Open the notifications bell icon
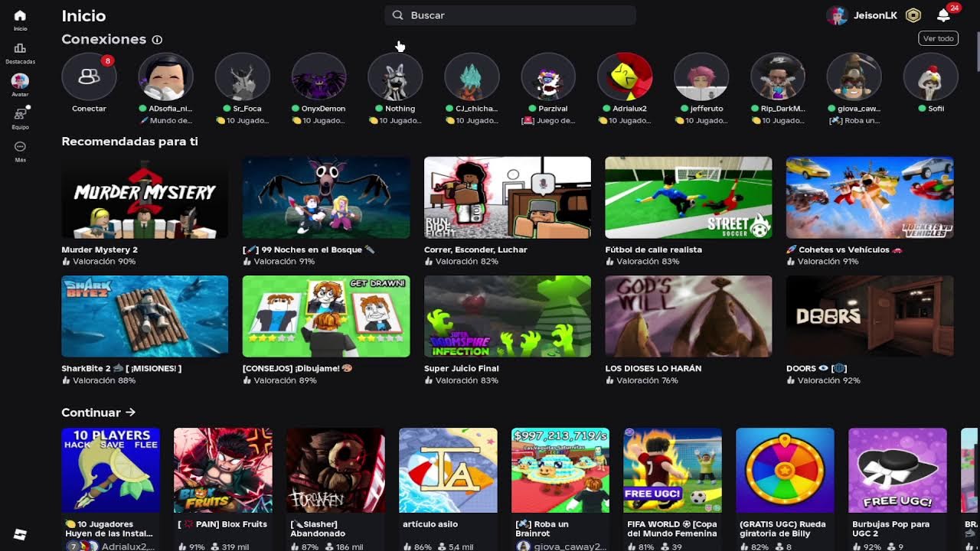 point(943,15)
